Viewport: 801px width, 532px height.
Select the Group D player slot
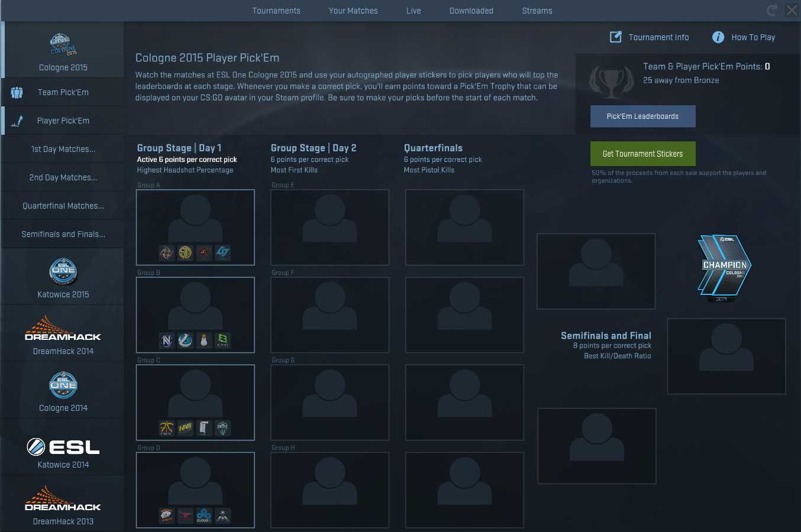click(x=195, y=489)
